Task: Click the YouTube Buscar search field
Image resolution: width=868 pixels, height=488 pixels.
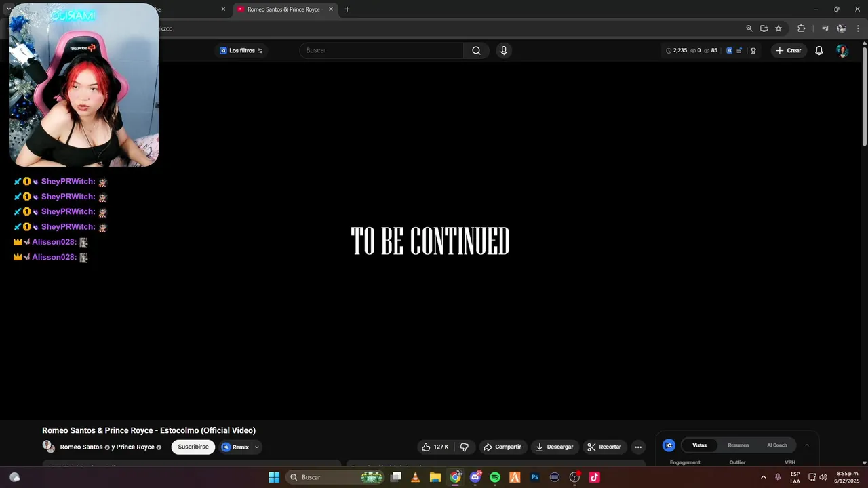Action: point(382,50)
